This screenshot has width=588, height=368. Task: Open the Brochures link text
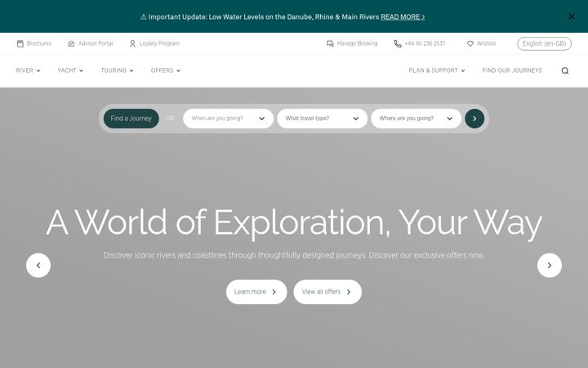click(39, 43)
